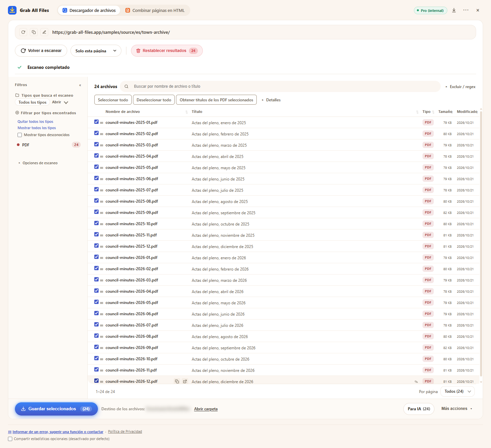Image resolution: width=491 pixels, height=448 pixels.
Task: Click the search magnifier icon
Action: pos(126,86)
